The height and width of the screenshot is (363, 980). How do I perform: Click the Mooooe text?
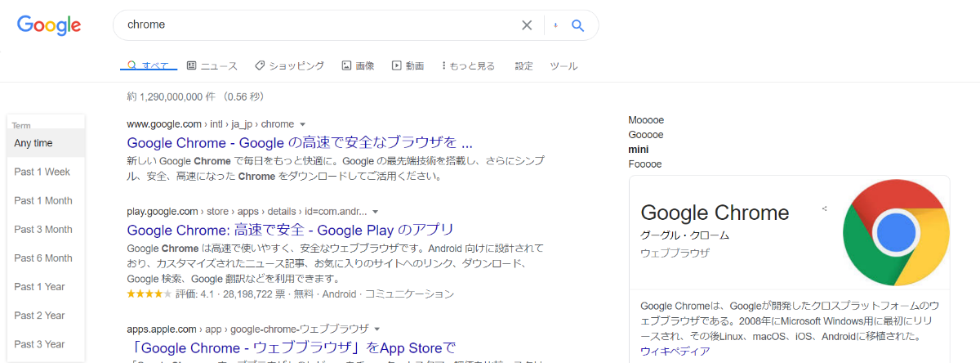click(646, 120)
